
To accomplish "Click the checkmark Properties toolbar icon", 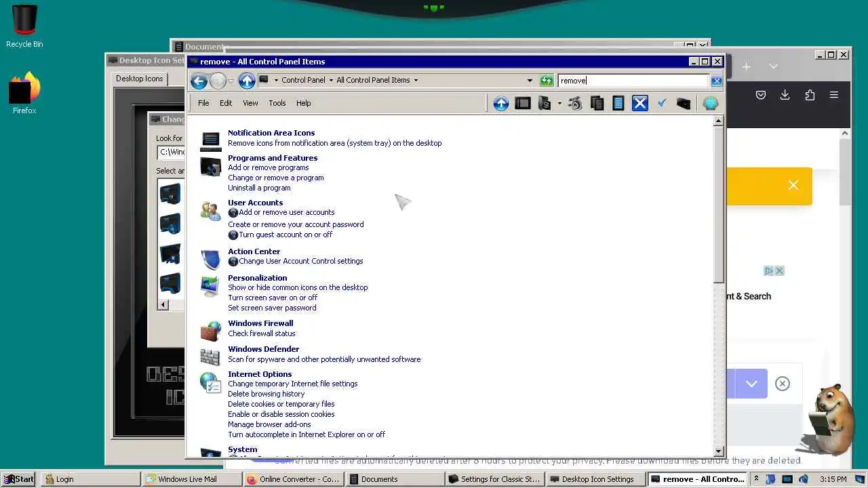I will (x=662, y=103).
